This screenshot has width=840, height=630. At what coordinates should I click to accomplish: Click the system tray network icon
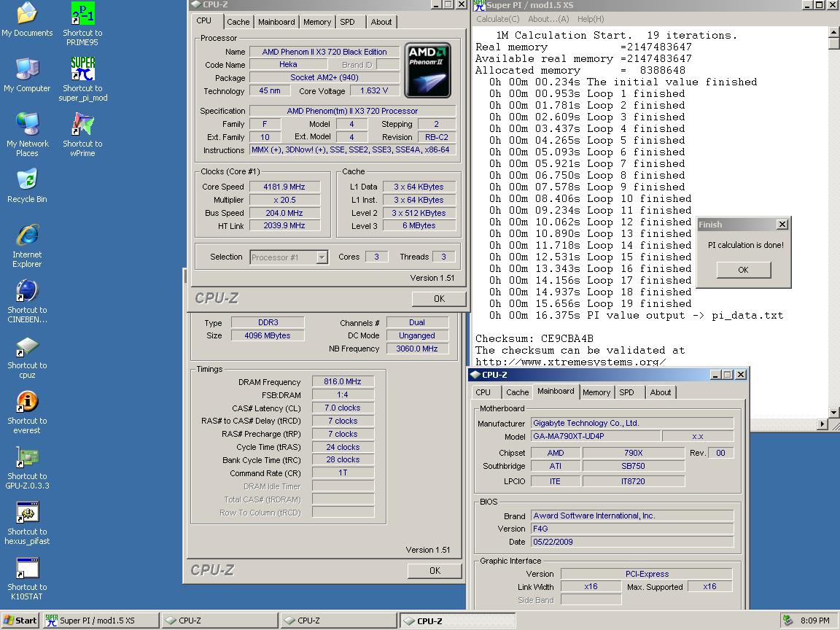[788, 621]
